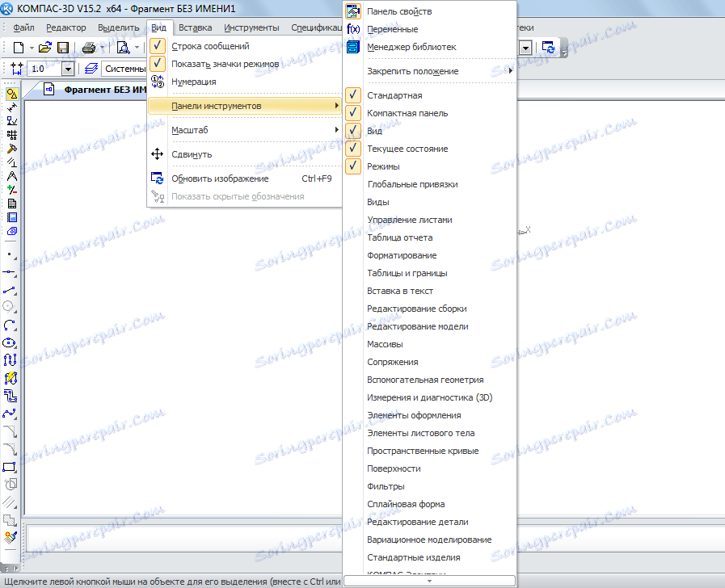Select the Measurements compass panel icon
The width and height of the screenshot is (725, 588).
click(11, 176)
